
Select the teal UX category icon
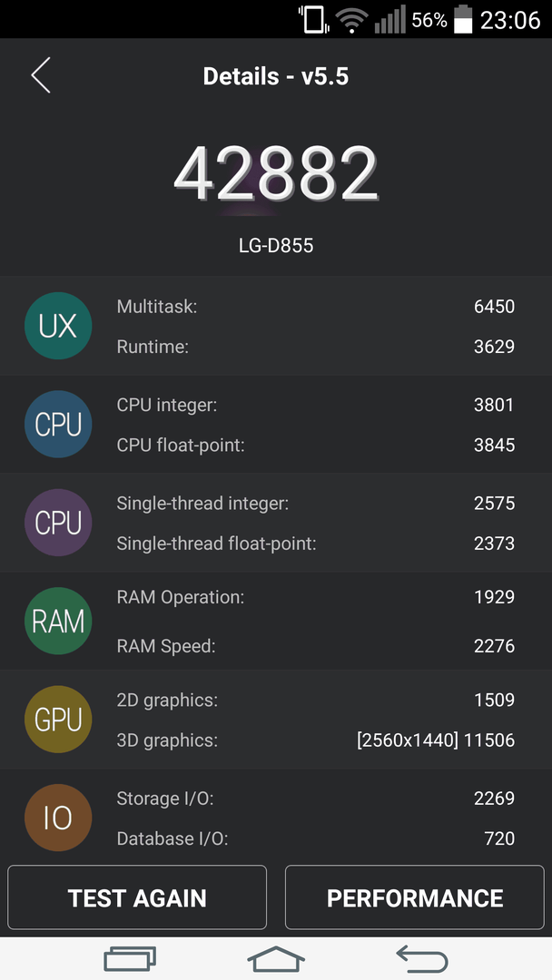point(58,326)
